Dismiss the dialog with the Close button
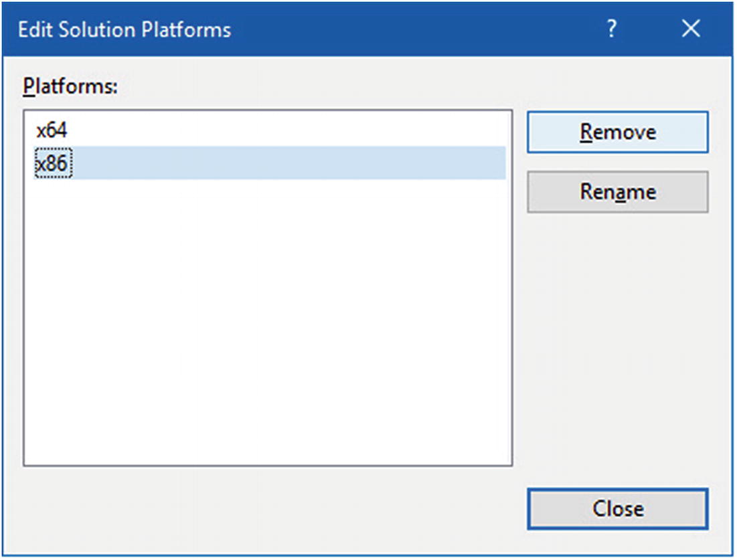 coord(617,508)
